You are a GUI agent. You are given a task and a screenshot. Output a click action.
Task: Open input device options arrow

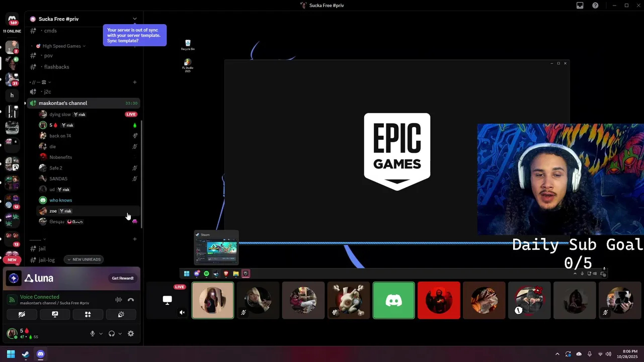point(101,334)
